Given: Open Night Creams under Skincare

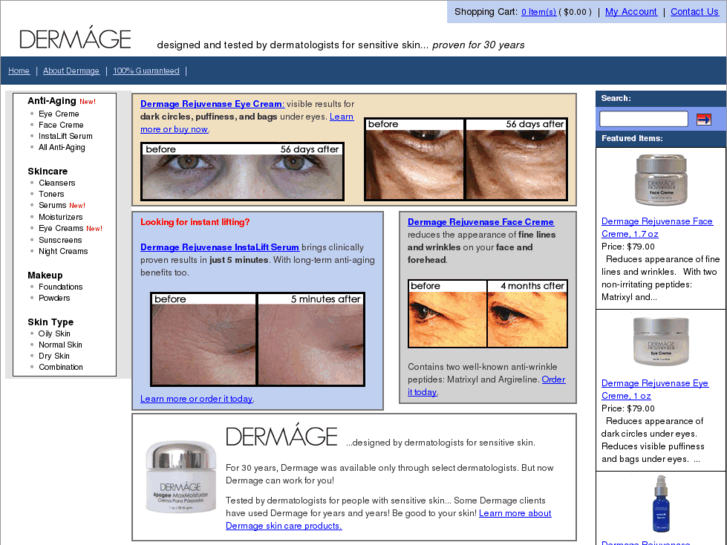Looking at the screenshot, I should pos(63,251).
